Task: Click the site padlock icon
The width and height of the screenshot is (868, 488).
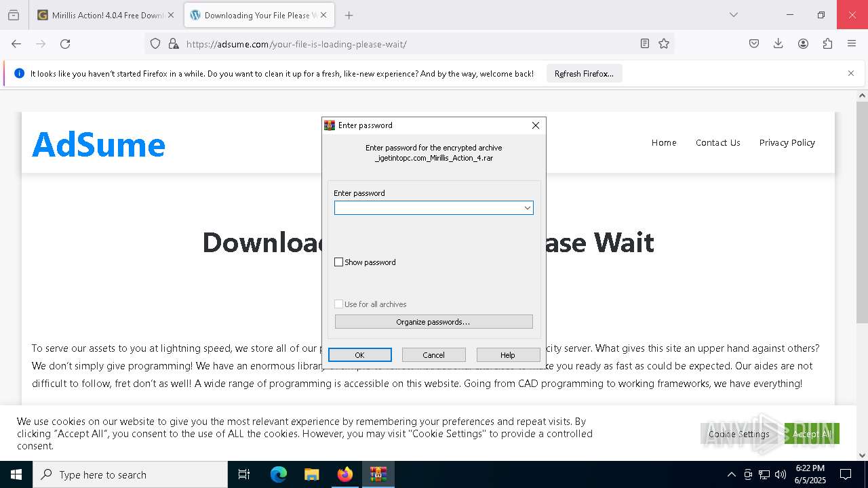Action: [x=174, y=44]
